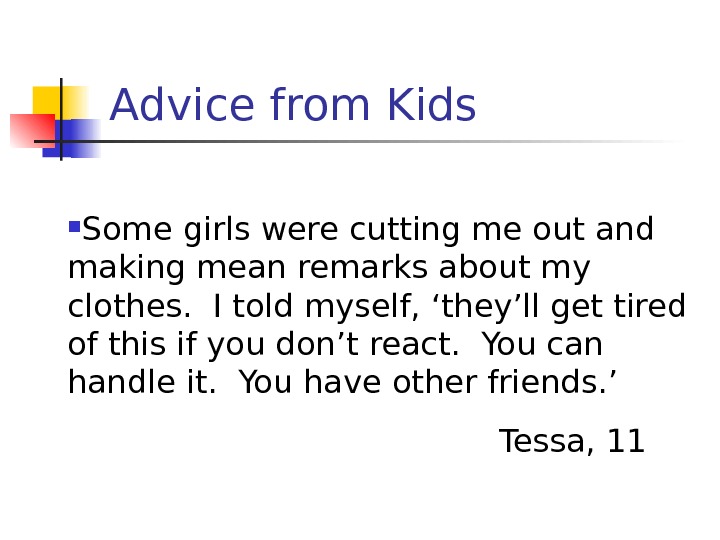
Task: Click the word "Advice" in the title
Action: 181,105
